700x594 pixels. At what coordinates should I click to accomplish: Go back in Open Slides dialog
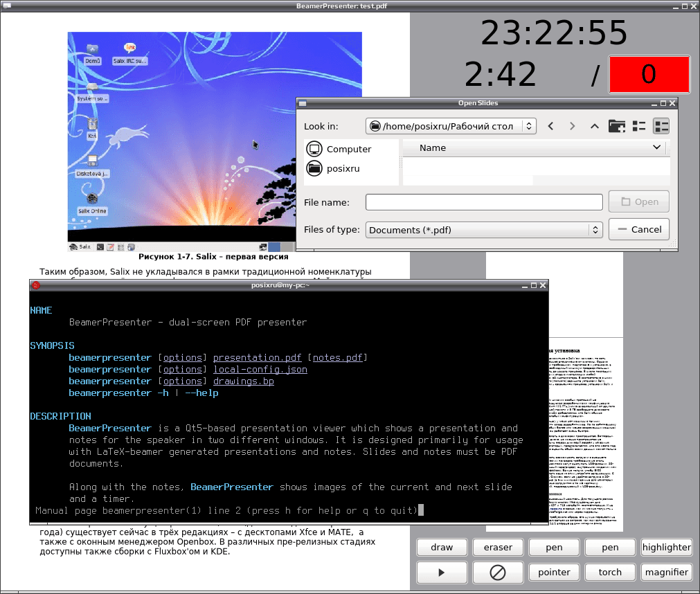(550, 126)
